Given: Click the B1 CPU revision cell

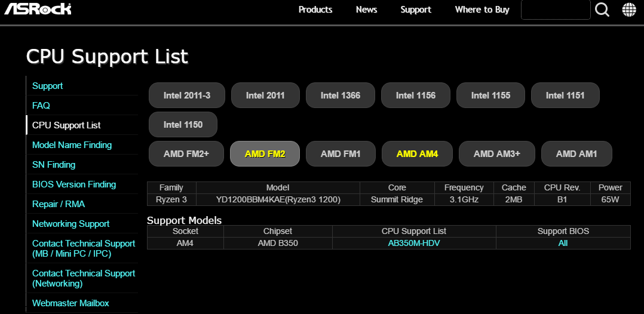Looking at the screenshot, I should pyautogui.click(x=562, y=200).
